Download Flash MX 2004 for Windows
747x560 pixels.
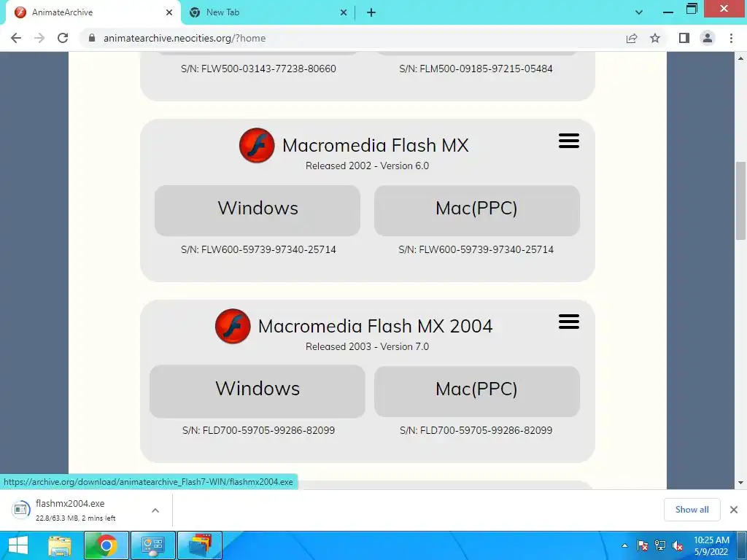258,392
